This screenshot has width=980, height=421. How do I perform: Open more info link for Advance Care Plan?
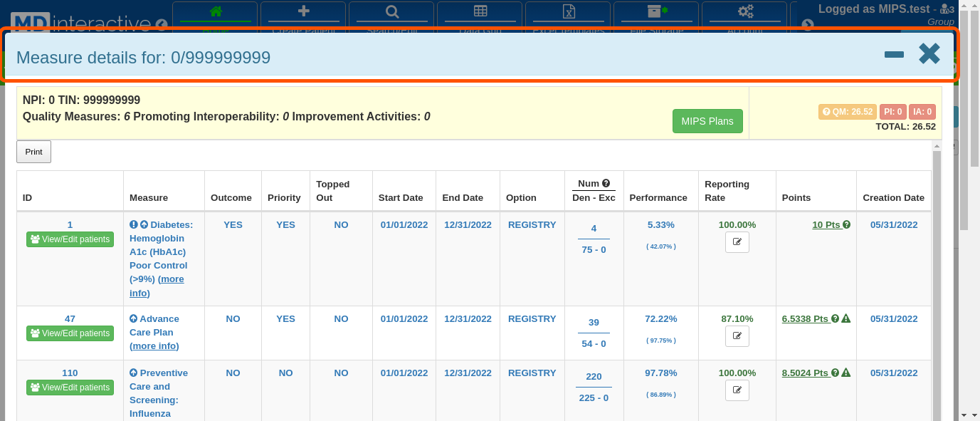(x=154, y=346)
